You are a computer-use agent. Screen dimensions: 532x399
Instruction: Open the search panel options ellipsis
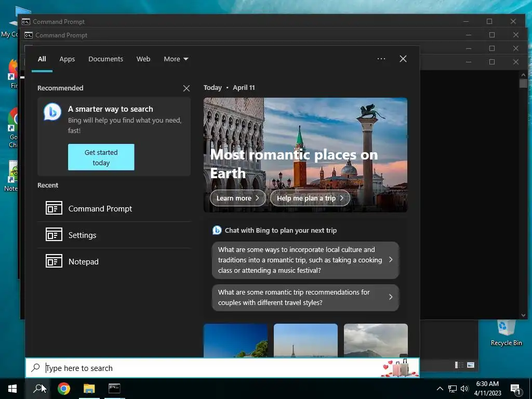click(381, 59)
